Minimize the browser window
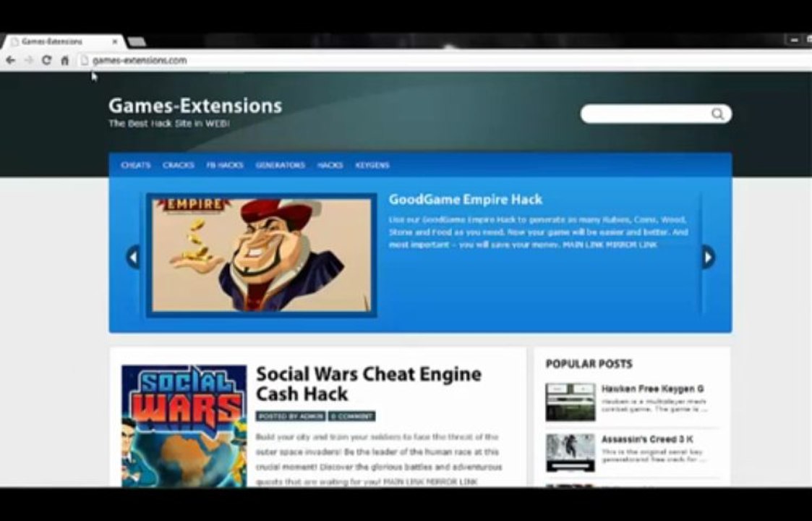 [x=793, y=40]
